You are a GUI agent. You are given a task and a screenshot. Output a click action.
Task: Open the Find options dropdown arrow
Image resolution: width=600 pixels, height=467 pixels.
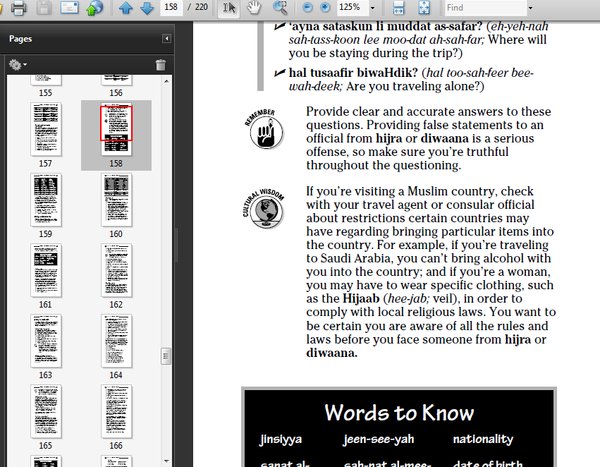point(530,8)
